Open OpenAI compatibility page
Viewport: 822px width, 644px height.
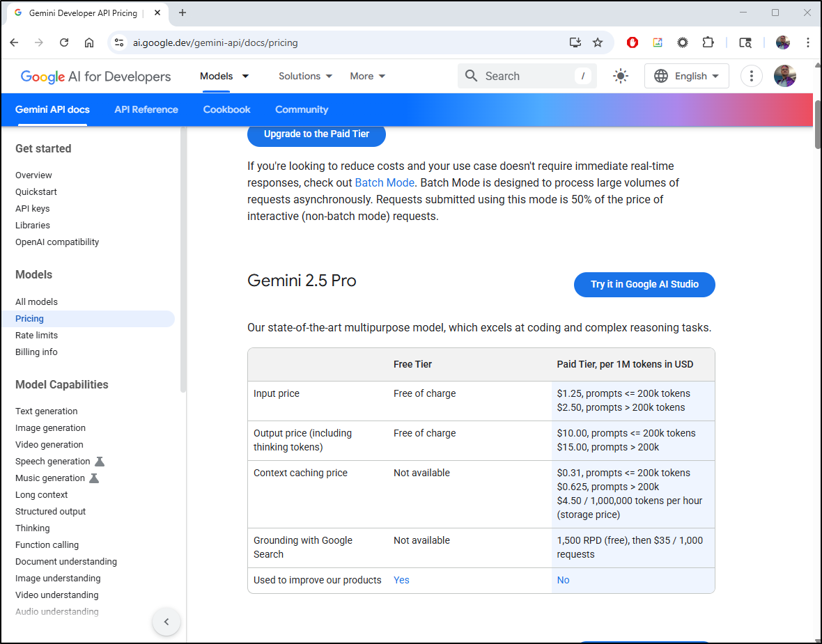click(x=57, y=242)
